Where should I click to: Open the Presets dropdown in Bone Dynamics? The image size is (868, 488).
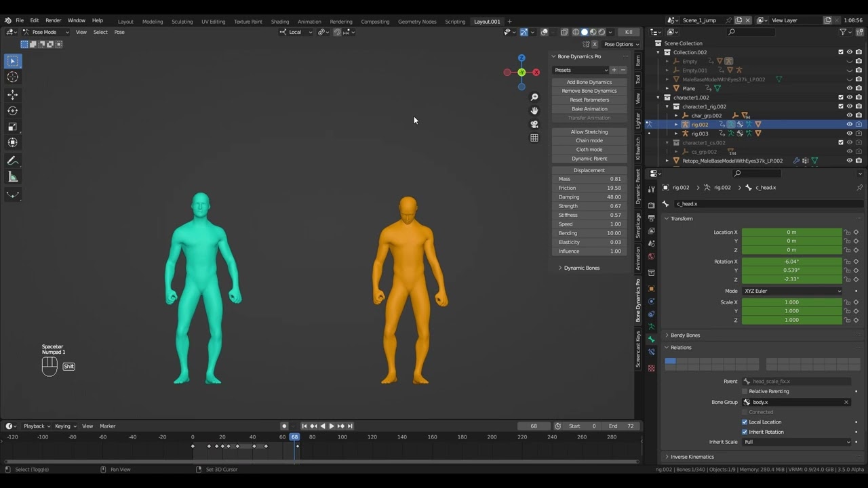(580, 70)
